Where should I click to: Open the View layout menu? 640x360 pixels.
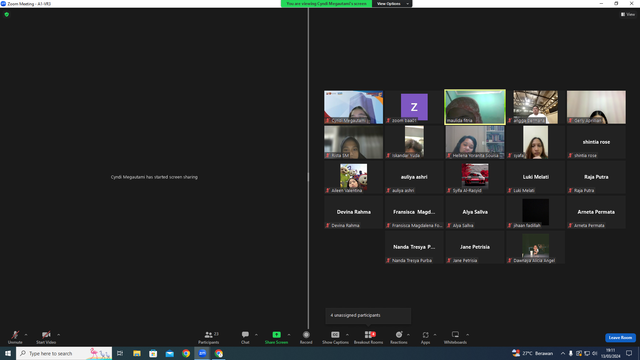pyautogui.click(x=628, y=14)
